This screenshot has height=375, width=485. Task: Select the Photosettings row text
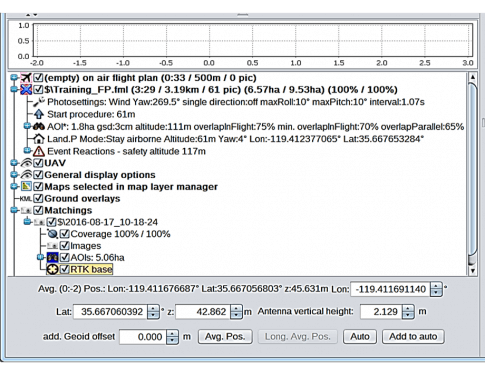pos(236,102)
